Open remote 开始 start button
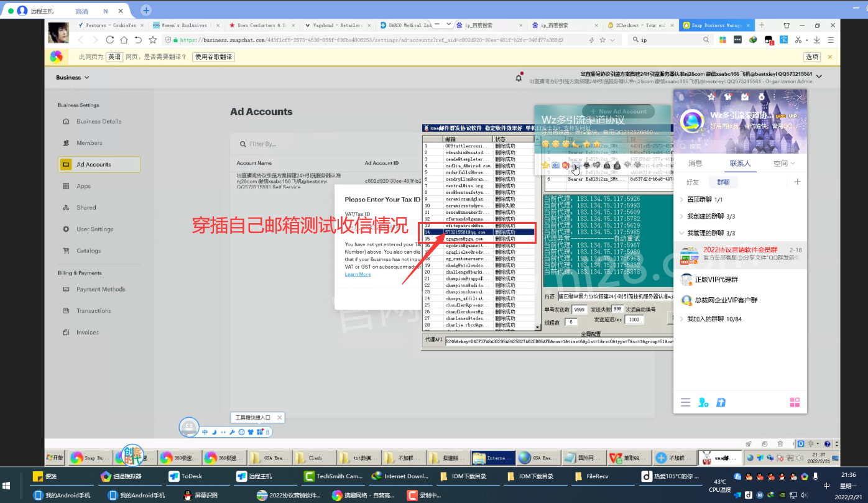This screenshot has height=503, width=868. [x=55, y=458]
